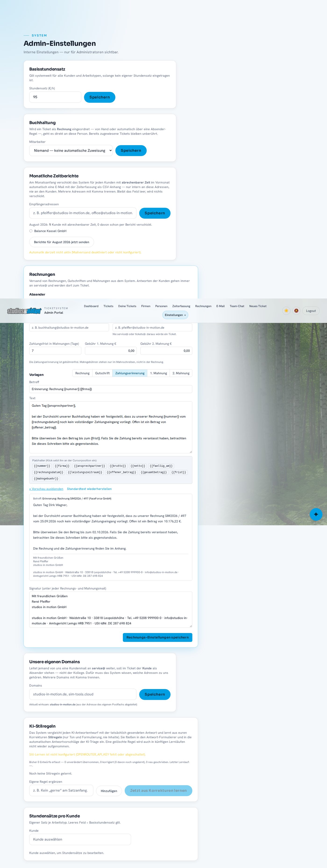Click the muted bell notification icon

(x=296, y=311)
